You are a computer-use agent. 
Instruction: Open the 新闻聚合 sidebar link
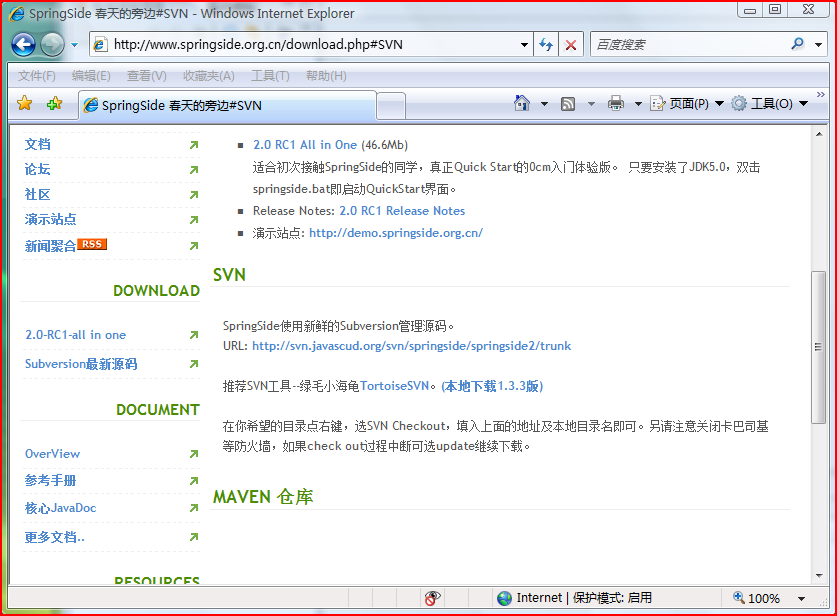point(50,246)
